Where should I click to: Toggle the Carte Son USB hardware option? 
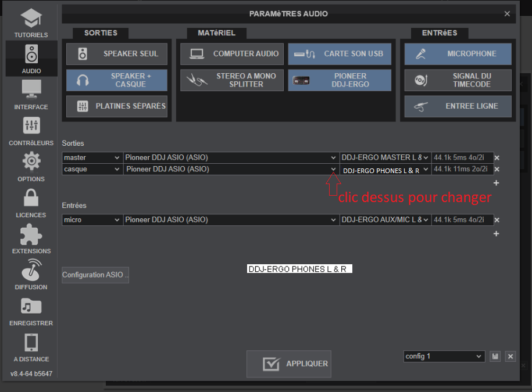[340, 54]
